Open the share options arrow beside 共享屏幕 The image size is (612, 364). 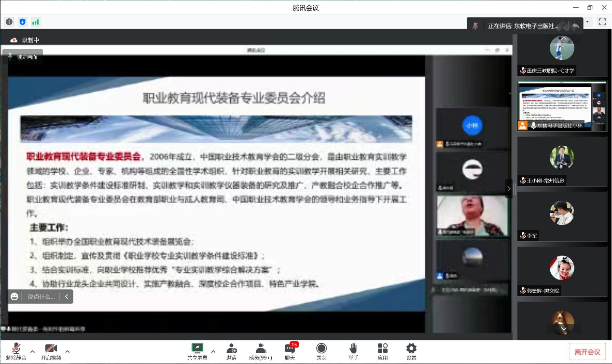(x=213, y=351)
